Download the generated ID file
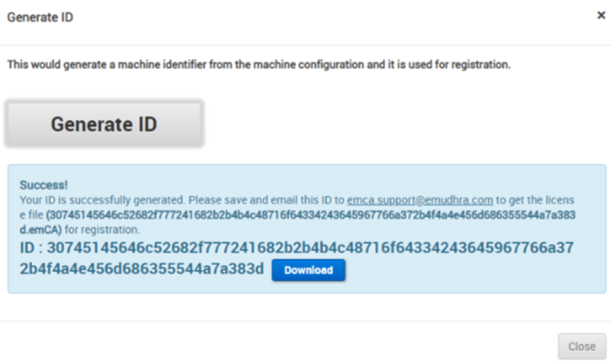Screen dimensions: 611x364 tap(308, 271)
